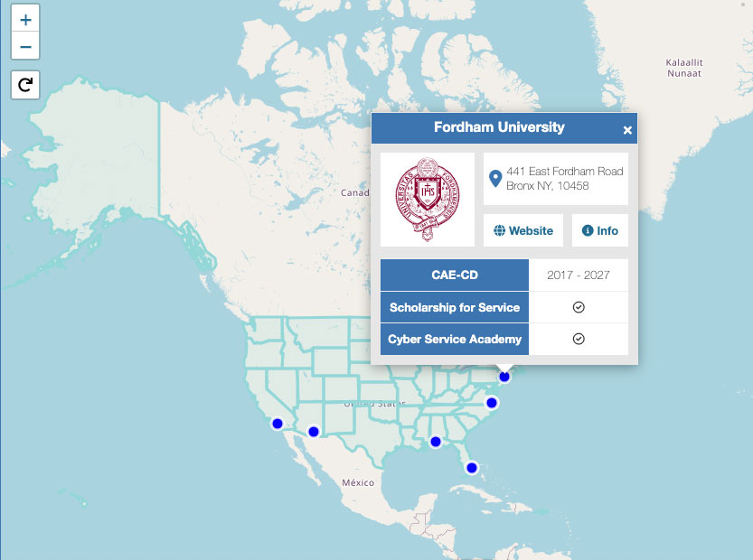Screen dimensions: 753x560
Task: Select the map marker on the Carolina coast
Action: tap(492, 403)
